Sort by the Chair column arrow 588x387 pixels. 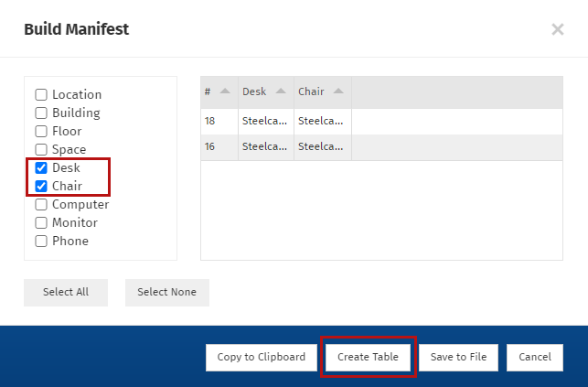(x=337, y=91)
